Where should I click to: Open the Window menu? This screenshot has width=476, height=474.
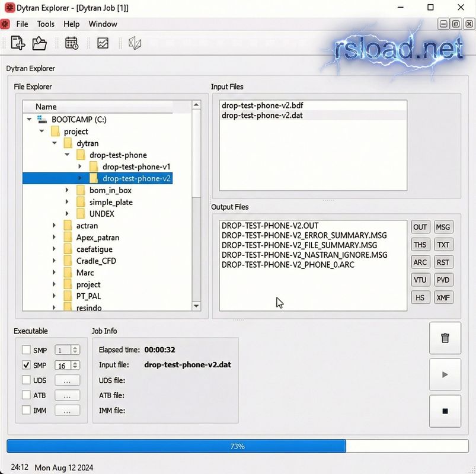coord(103,24)
